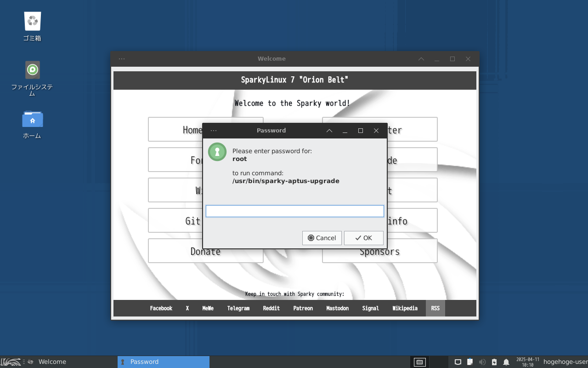Open the Facebook community link
The width and height of the screenshot is (588, 368).
coord(161,308)
